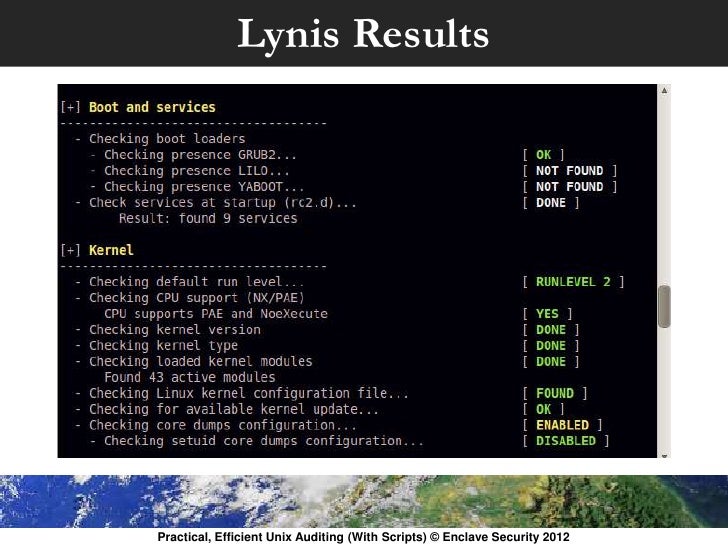Screen dimensions: 728x546
Task: Click the RUNLEVEL 2 status
Action: point(573,282)
